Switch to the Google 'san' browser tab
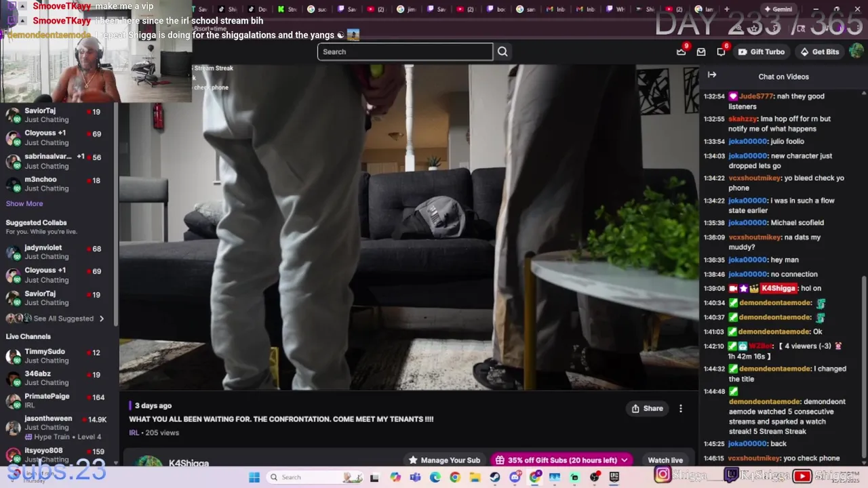Viewport: 868px width, 488px height. pos(526,9)
